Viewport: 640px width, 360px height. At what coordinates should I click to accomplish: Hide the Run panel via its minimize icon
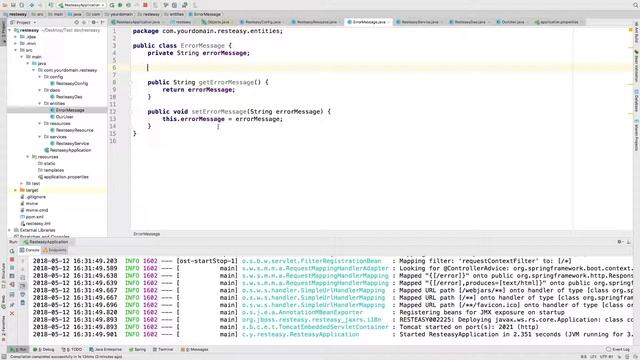coord(629,242)
